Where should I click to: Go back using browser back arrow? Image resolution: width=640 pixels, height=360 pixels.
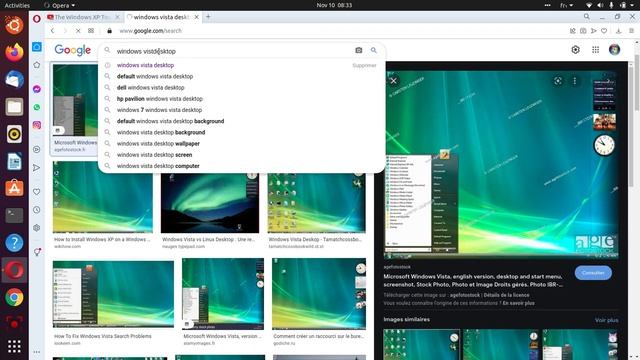(x=52, y=31)
